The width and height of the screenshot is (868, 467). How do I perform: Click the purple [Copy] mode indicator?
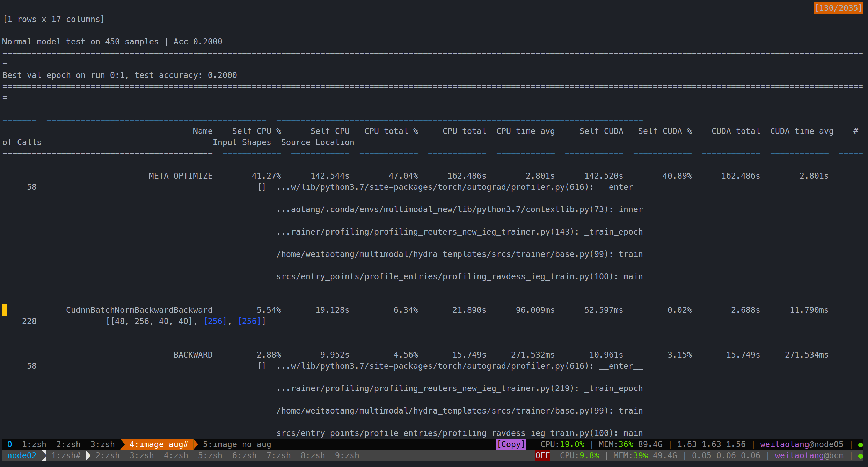point(511,444)
